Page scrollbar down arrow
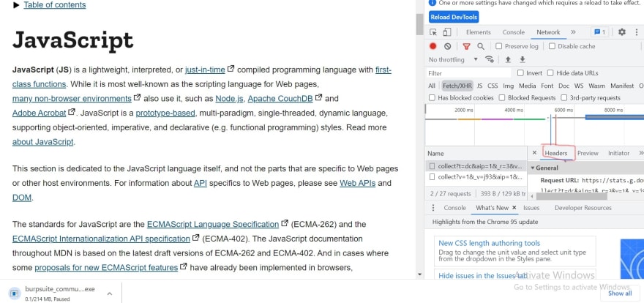This screenshot has height=303, width=644. click(419, 274)
